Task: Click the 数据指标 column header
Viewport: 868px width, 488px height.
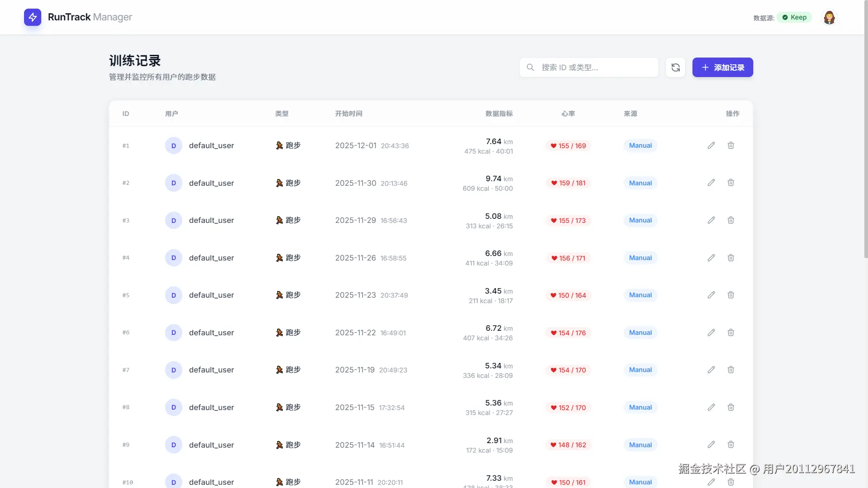Action: pyautogui.click(x=499, y=114)
